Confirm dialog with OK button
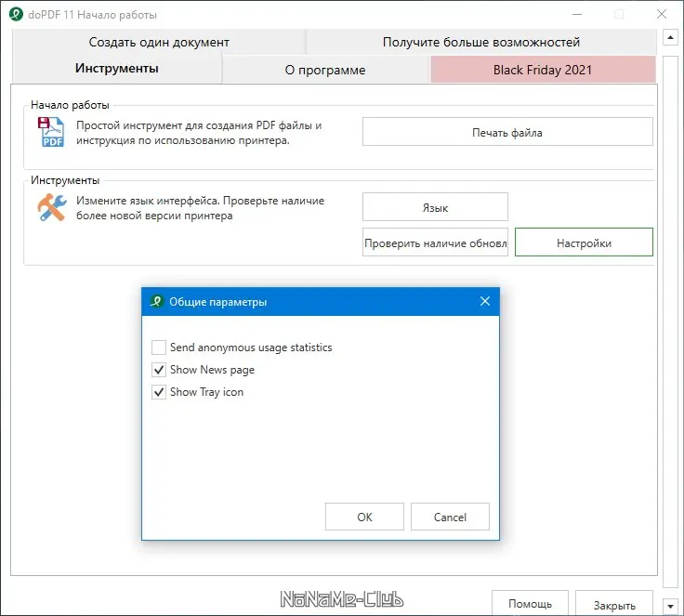This screenshot has width=684, height=616. point(364,517)
